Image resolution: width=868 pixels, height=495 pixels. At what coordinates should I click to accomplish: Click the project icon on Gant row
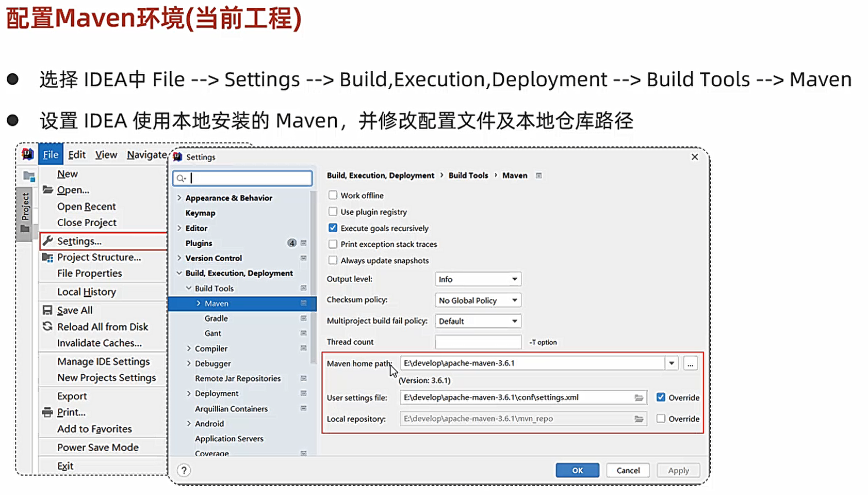pos(303,333)
